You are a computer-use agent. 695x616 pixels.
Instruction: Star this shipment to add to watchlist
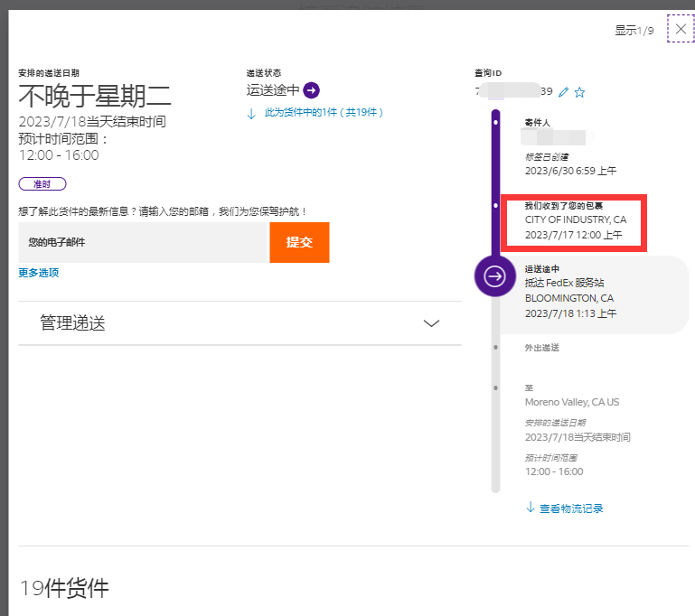[579, 92]
